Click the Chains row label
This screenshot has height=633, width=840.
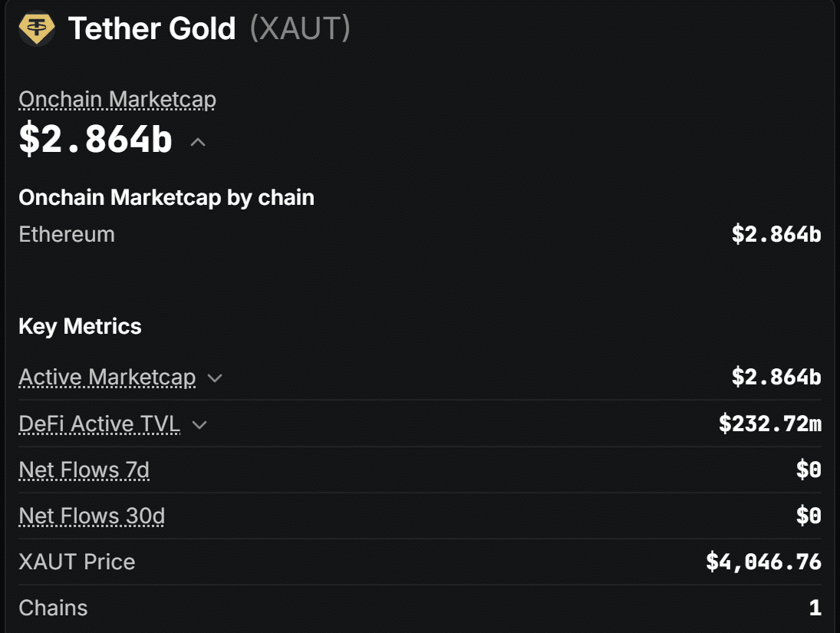(x=53, y=608)
